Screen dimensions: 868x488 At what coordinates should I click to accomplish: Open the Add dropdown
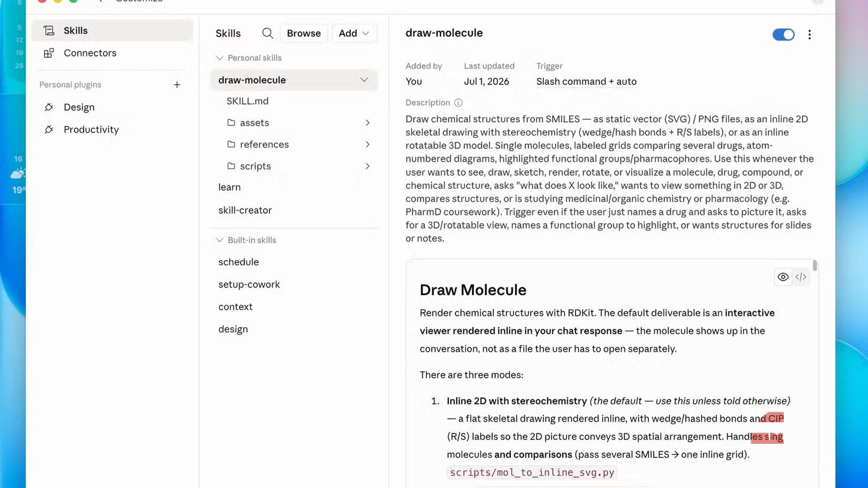(354, 33)
